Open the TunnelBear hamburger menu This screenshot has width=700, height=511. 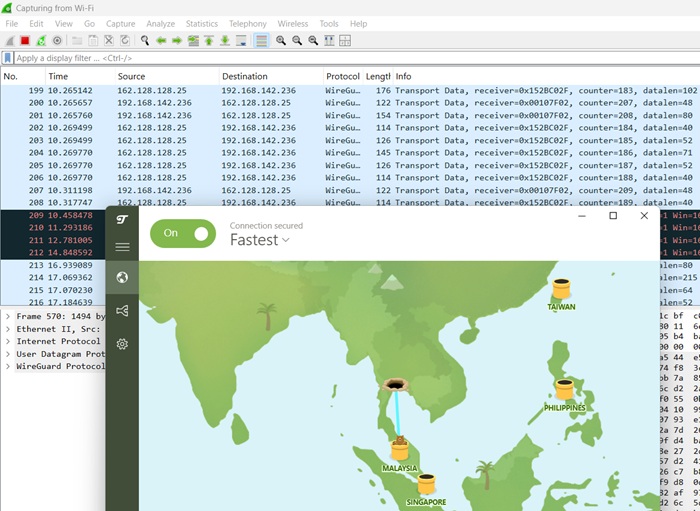pyautogui.click(x=122, y=247)
